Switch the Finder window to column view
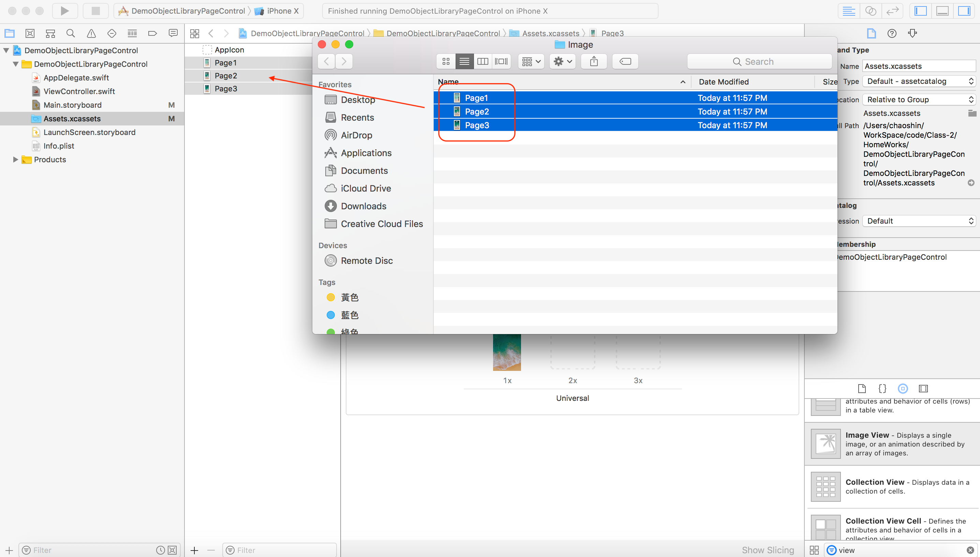This screenshot has height=557, width=980. point(482,61)
